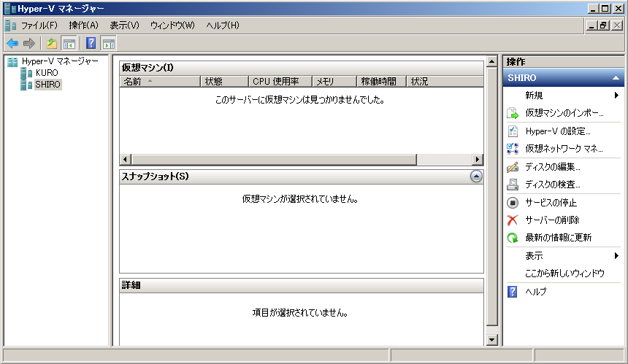Restore the inner MMC child window
Screen dimensions: 628x364
[x=604, y=26]
